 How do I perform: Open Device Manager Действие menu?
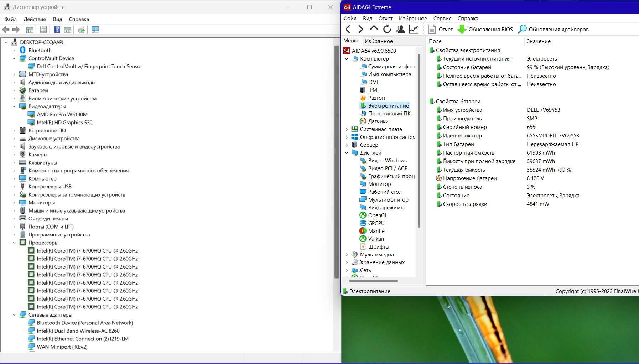pos(35,19)
